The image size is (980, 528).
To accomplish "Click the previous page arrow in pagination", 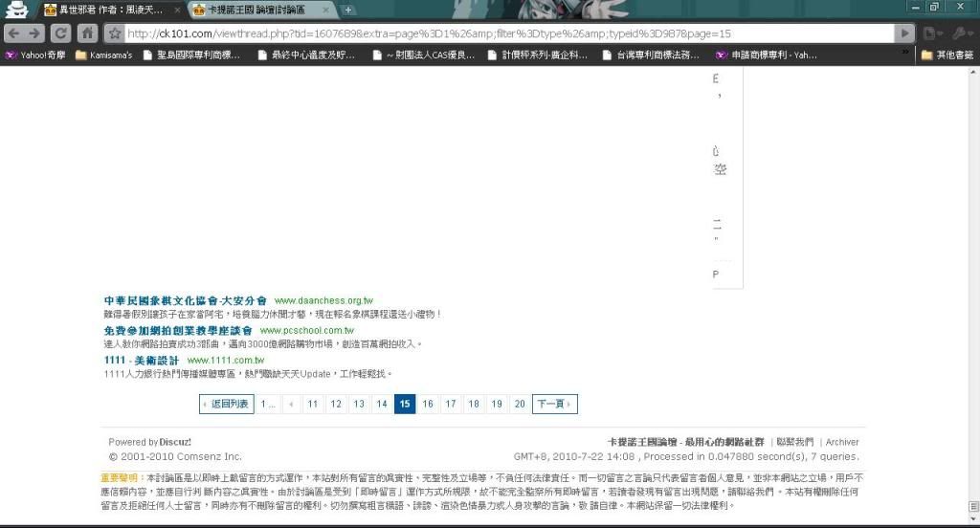I will [291, 404].
